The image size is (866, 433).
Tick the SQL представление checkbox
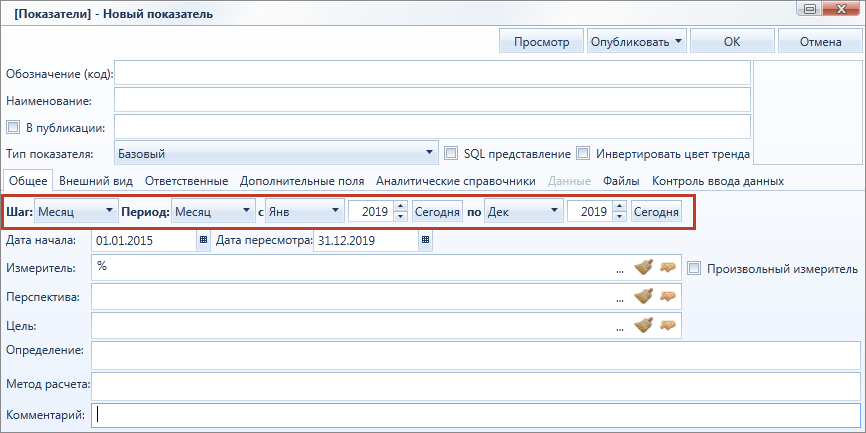click(452, 153)
